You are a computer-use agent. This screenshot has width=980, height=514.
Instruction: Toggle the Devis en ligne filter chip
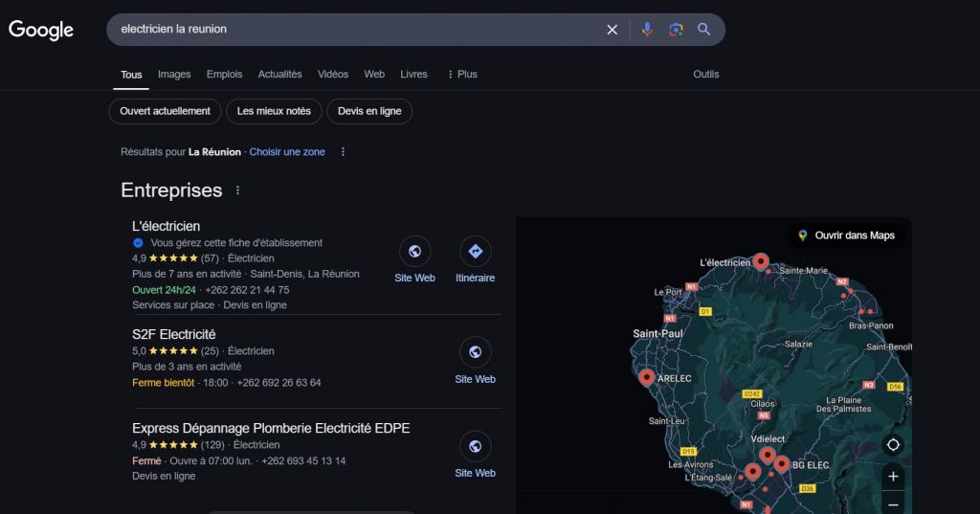369,111
